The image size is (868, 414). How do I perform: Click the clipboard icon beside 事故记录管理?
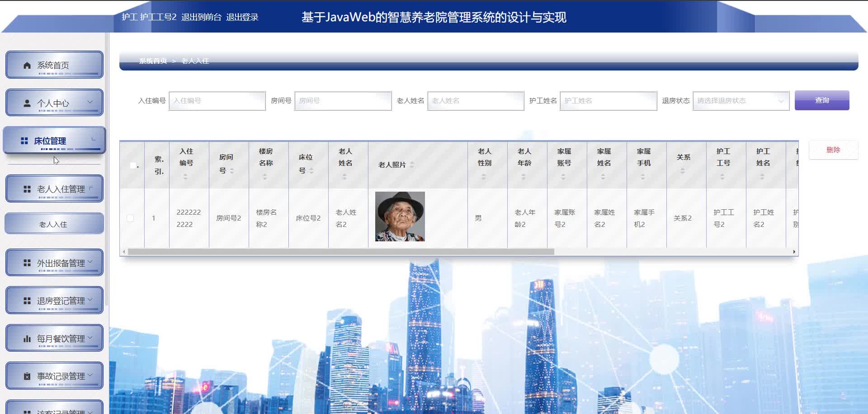(x=27, y=376)
